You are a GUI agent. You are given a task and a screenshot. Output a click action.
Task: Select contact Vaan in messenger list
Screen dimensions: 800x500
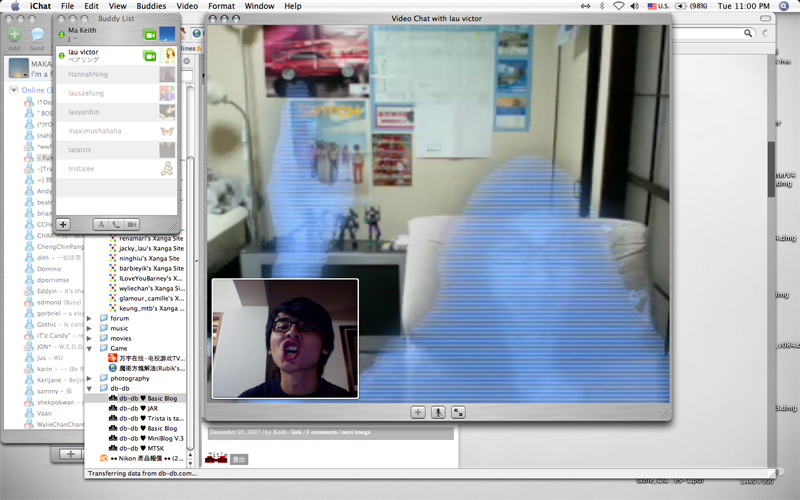(x=44, y=413)
